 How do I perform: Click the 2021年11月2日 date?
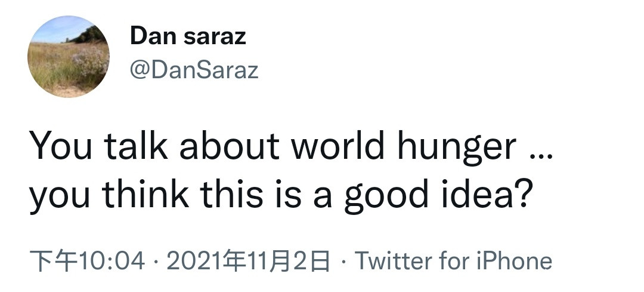[x=248, y=261]
